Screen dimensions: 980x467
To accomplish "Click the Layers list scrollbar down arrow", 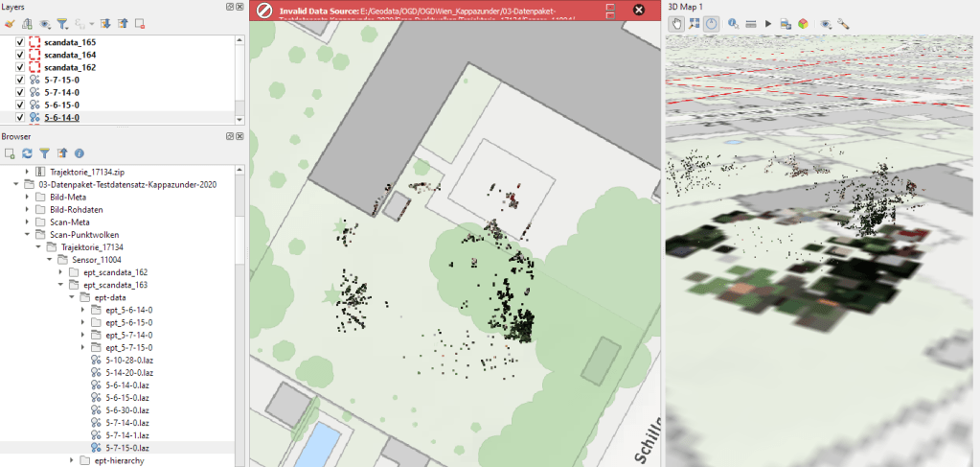I will pyautogui.click(x=240, y=118).
